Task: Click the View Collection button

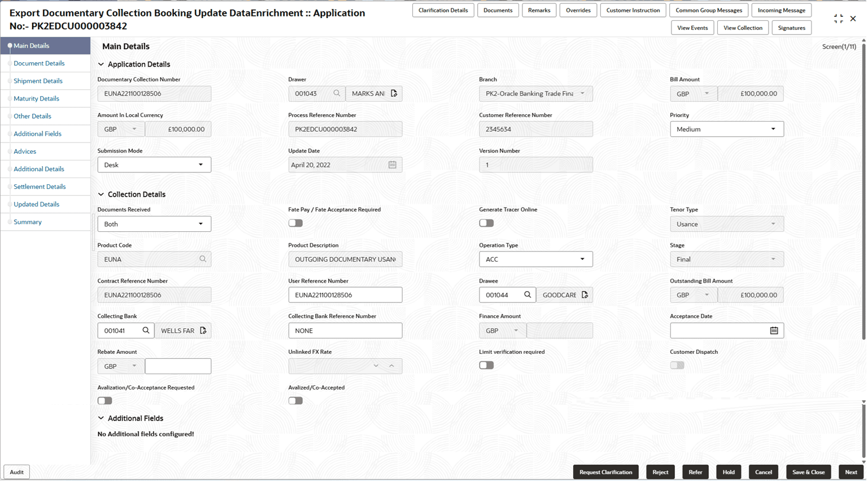Action: [743, 28]
